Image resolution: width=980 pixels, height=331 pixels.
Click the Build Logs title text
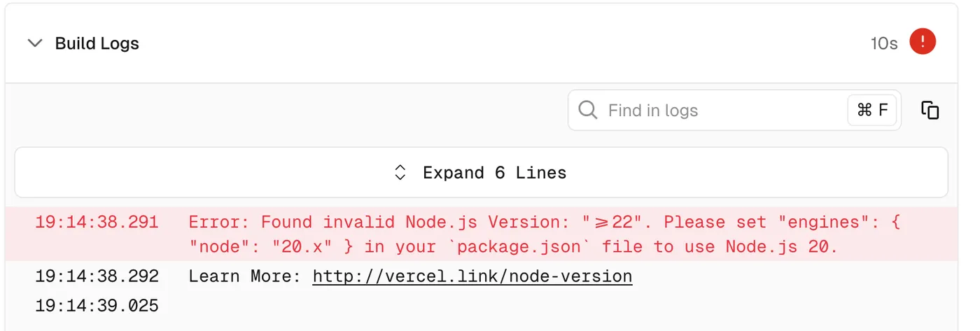coord(97,43)
